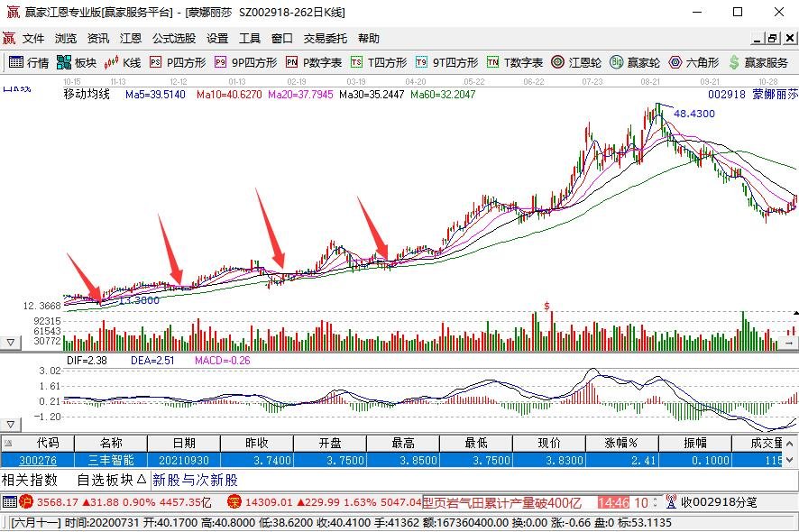Open the 公式选股 menu

click(x=174, y=38)
